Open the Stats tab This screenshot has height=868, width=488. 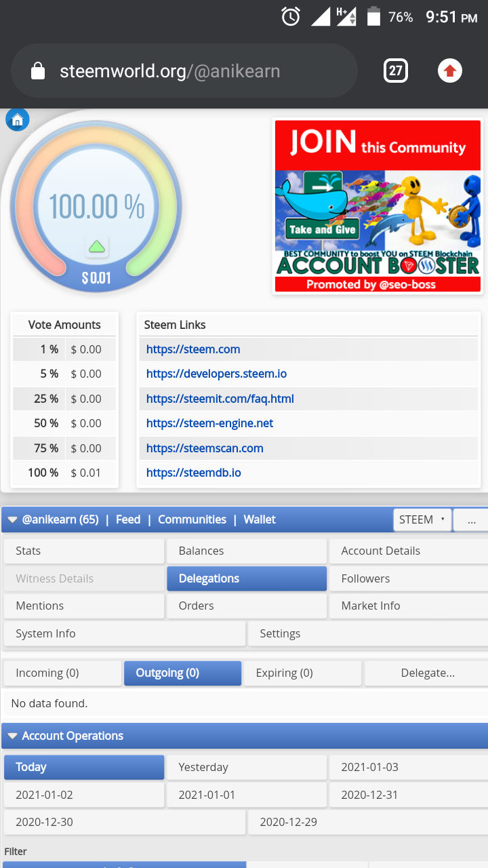pyautogui.click(x=84, y=551)
